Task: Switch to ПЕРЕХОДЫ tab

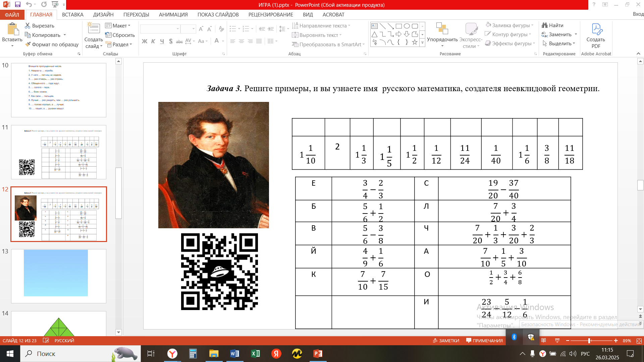Action: coord(136,15)
